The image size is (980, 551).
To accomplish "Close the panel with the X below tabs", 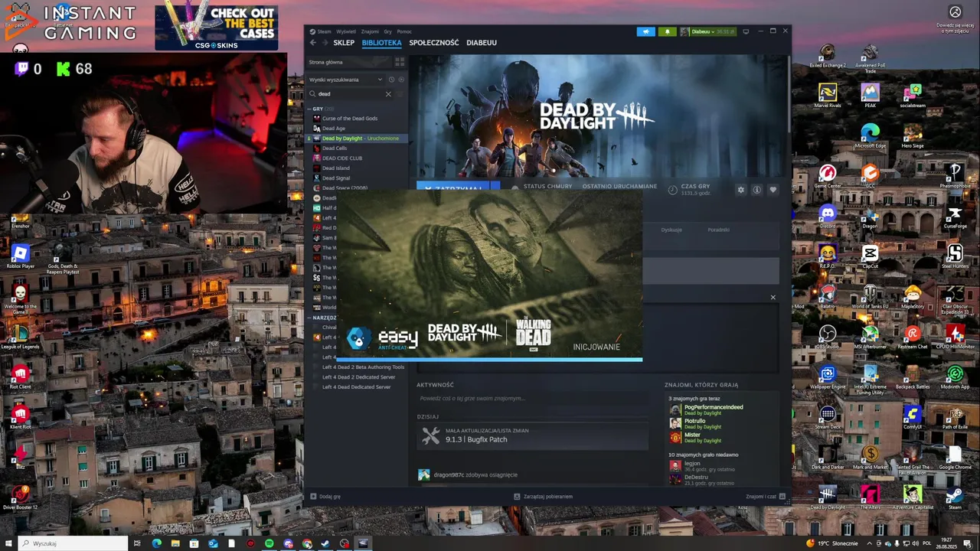I will [x=773, y=298].
